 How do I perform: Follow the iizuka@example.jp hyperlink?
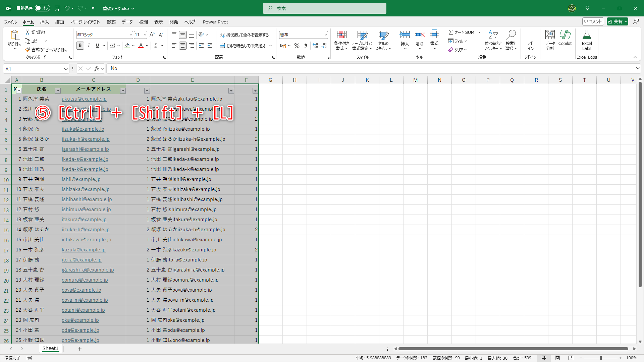click(83, 129)
